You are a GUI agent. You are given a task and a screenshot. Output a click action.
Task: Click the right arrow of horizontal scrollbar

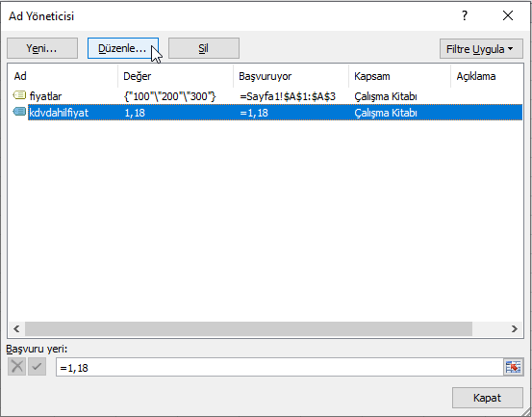coord(515,328)
